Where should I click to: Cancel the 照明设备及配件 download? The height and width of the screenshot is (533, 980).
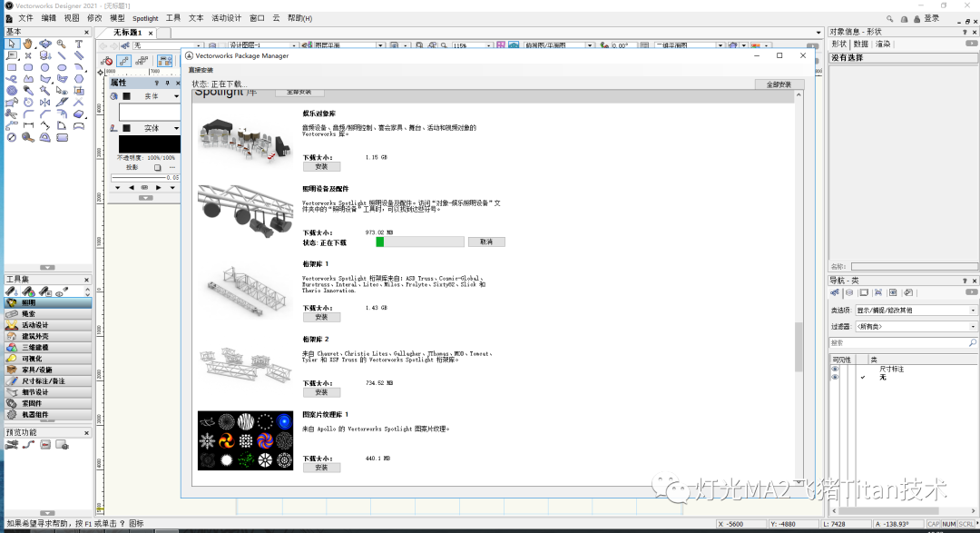[x=486, y=242]
